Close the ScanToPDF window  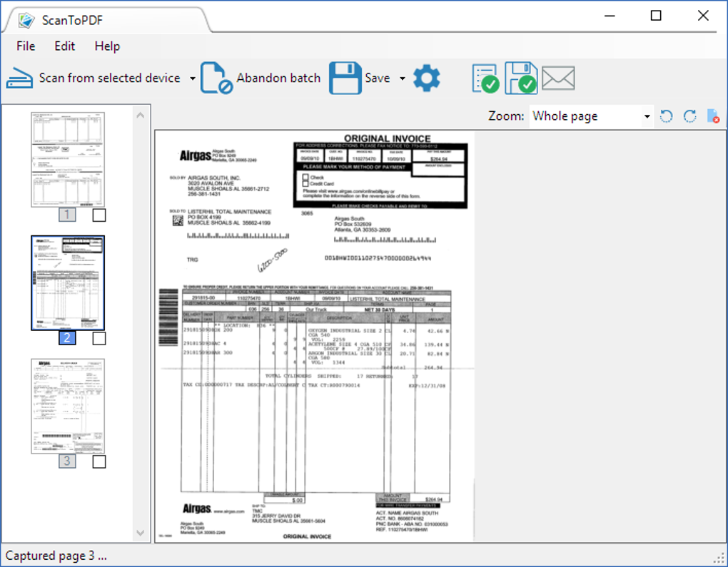coord(703,16)
